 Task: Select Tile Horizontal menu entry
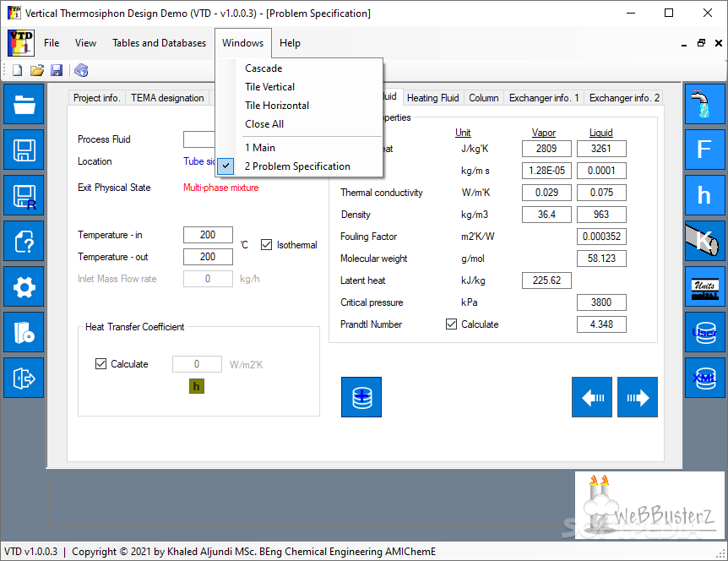(x=299, y=106)
